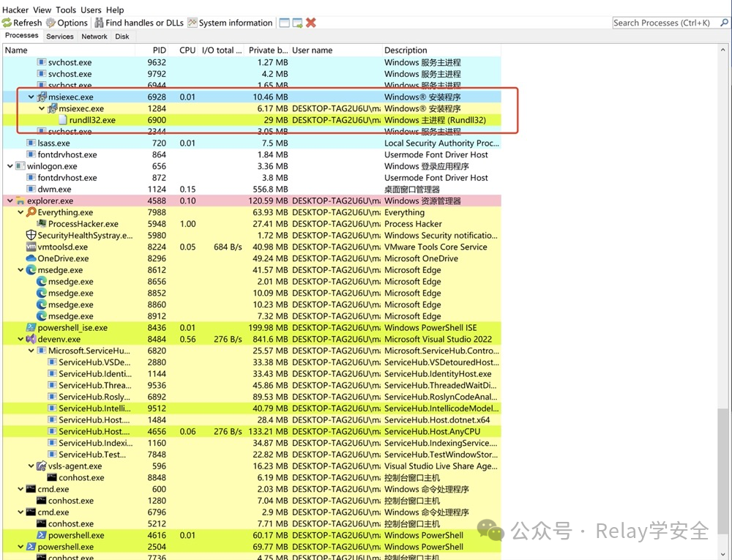Select ServiceHub.Test... row PID 7848
732x560 pixels.
coord(252,455)
